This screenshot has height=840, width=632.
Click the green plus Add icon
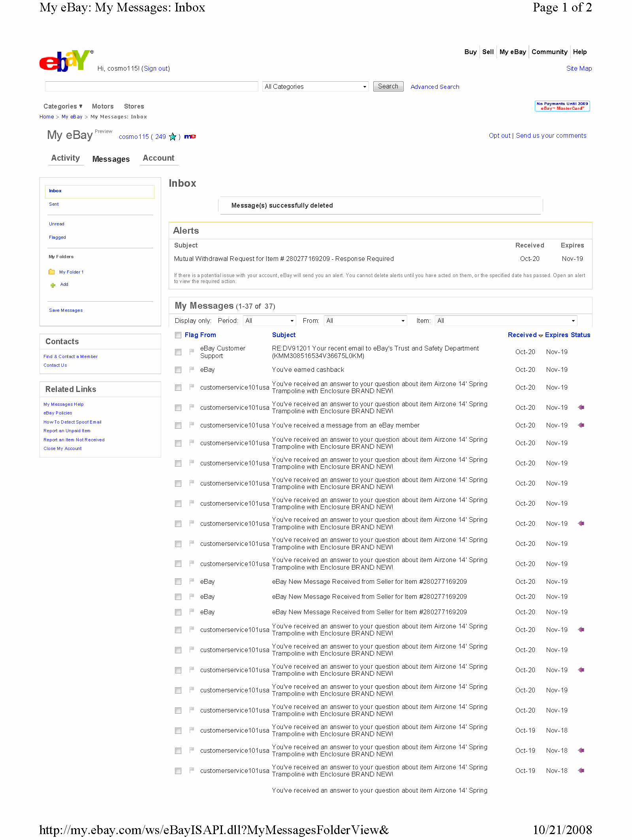(53, 285)
